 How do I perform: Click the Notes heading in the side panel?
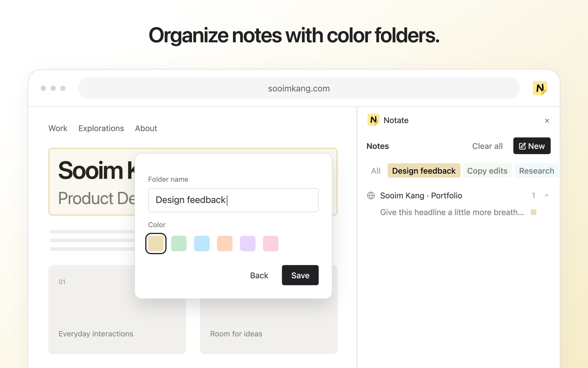[x=378, y=146]
